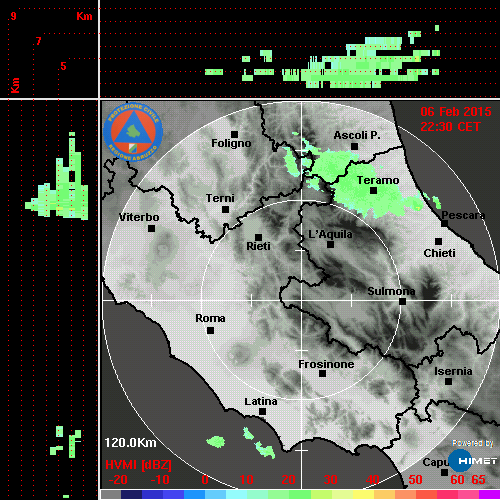Click the 5 altitude tick label

(63, 66)
